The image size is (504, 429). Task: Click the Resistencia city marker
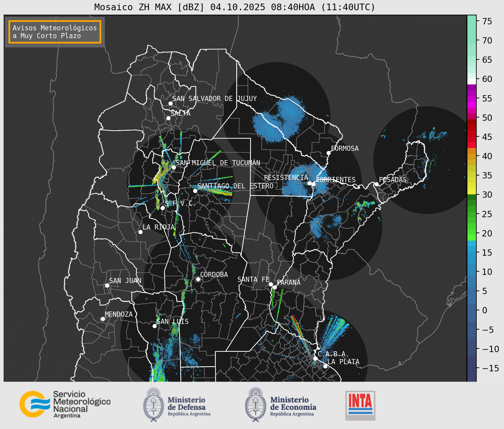pos(310,183)
